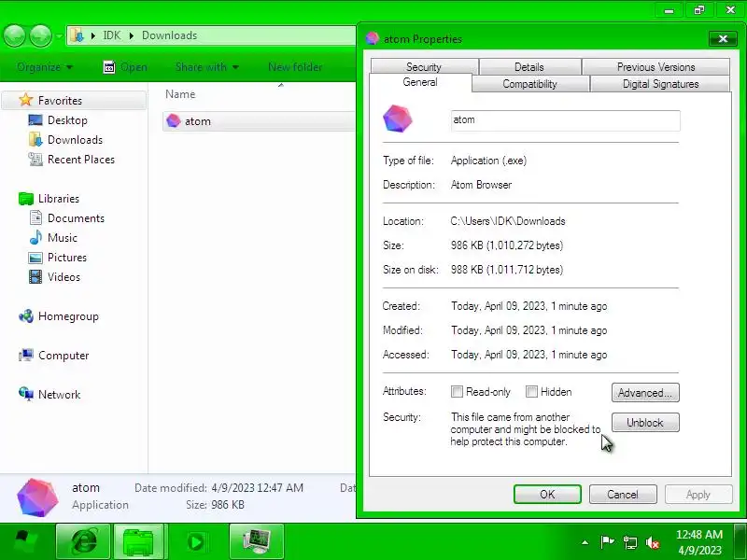Click the size value 986 KB (1,010,272 bytes)
This screenshot has width=747, height=560.
pos(507,245)
